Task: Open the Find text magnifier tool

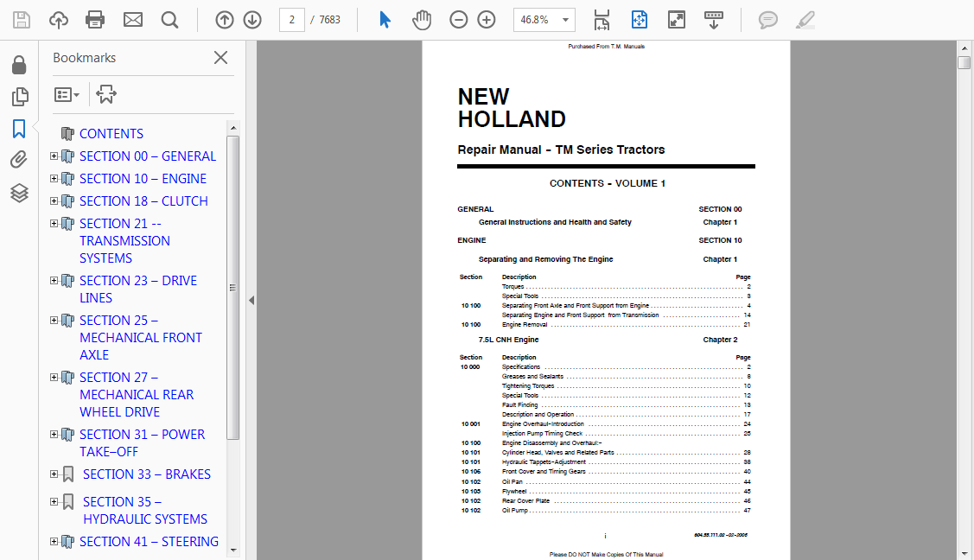Action: click(169, 20)
